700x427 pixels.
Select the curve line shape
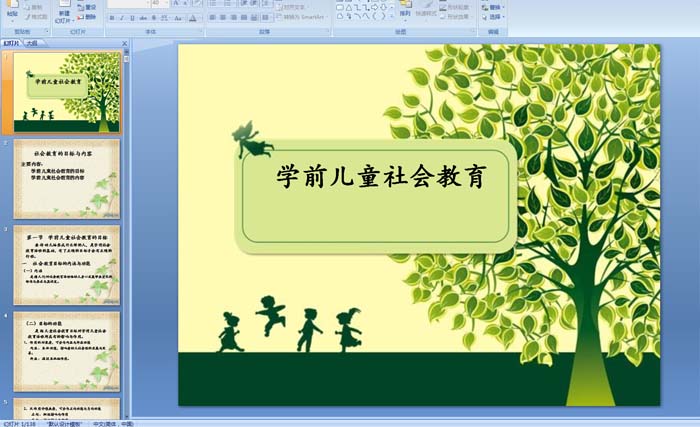coord(366,16)
